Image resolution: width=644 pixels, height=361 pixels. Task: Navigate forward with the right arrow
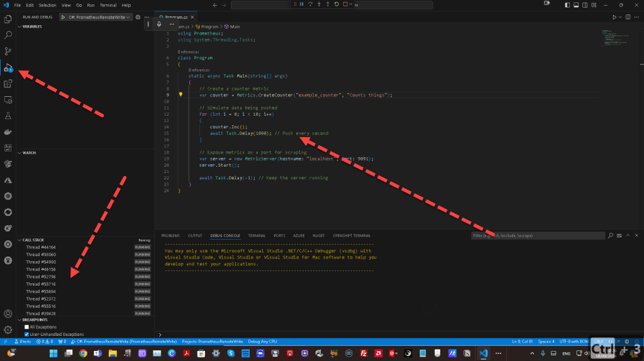(x=224, y=5)
